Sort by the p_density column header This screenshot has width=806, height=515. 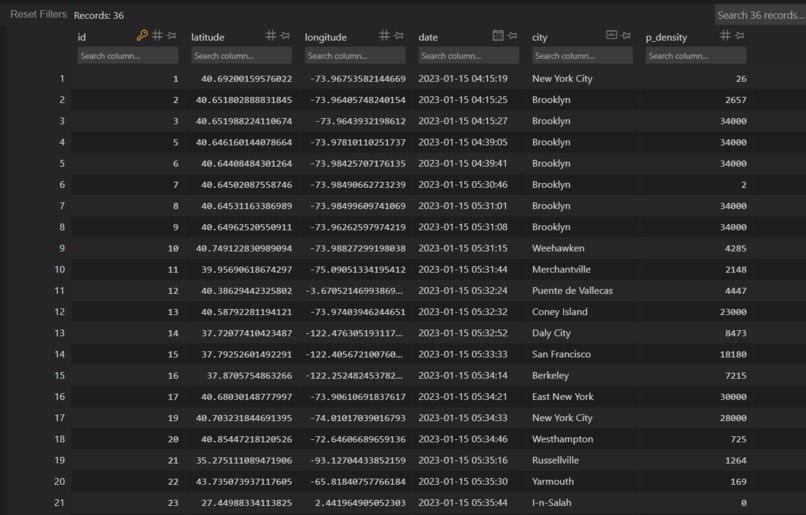tap(666, 37)
